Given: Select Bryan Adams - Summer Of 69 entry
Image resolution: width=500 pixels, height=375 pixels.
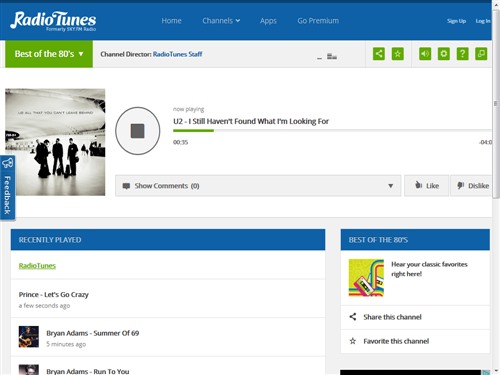Looking at the screenshot, I should pyautogui.click(x=93, y=333).
